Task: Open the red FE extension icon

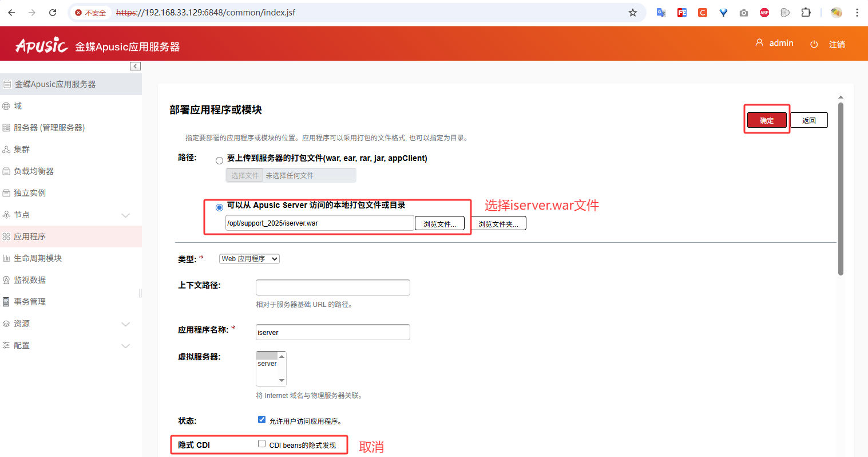Action: tap(682, 13)
